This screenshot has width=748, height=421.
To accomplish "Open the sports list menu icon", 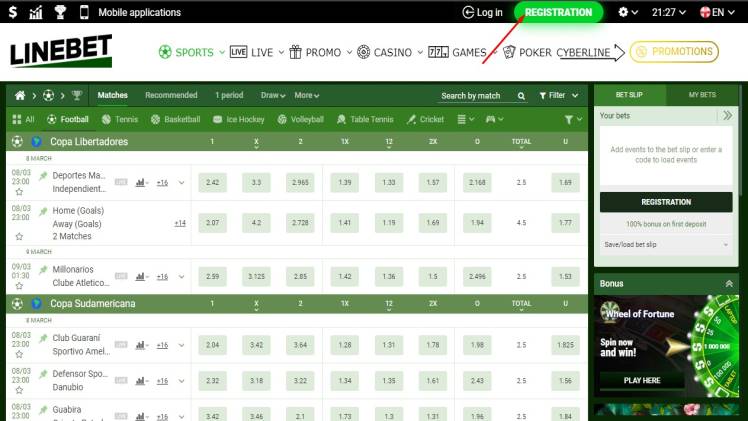I will pyautogui.click(x=466, y=119).
